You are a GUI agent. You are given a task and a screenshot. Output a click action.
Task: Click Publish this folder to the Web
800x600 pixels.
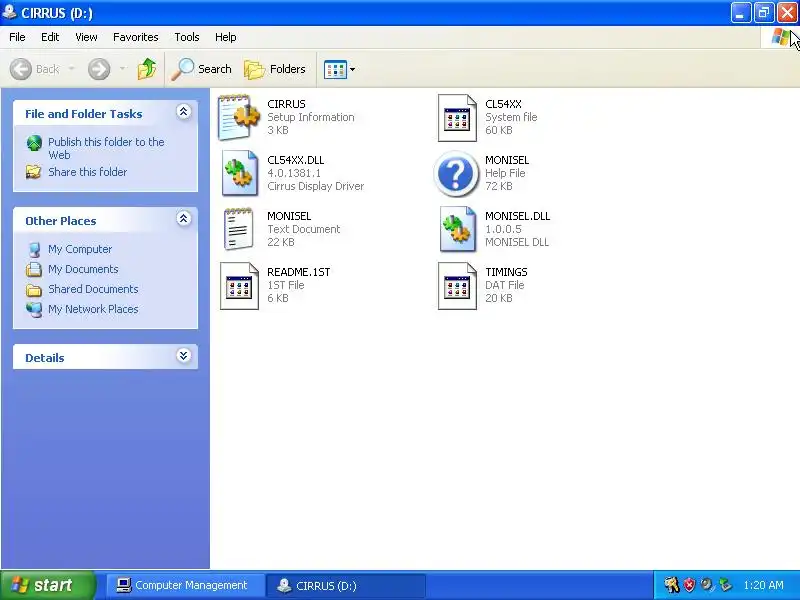point(106,148)
